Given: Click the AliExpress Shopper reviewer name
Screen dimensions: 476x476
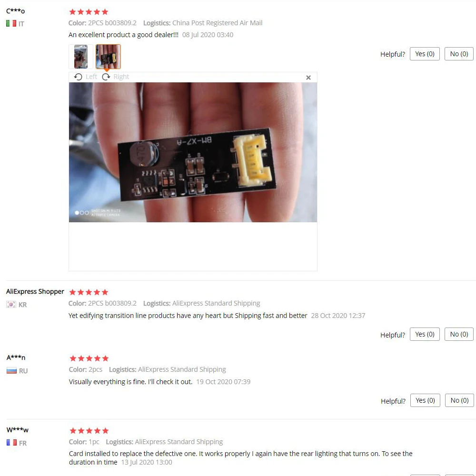Looking at the screenshot, I should point(35,291).
